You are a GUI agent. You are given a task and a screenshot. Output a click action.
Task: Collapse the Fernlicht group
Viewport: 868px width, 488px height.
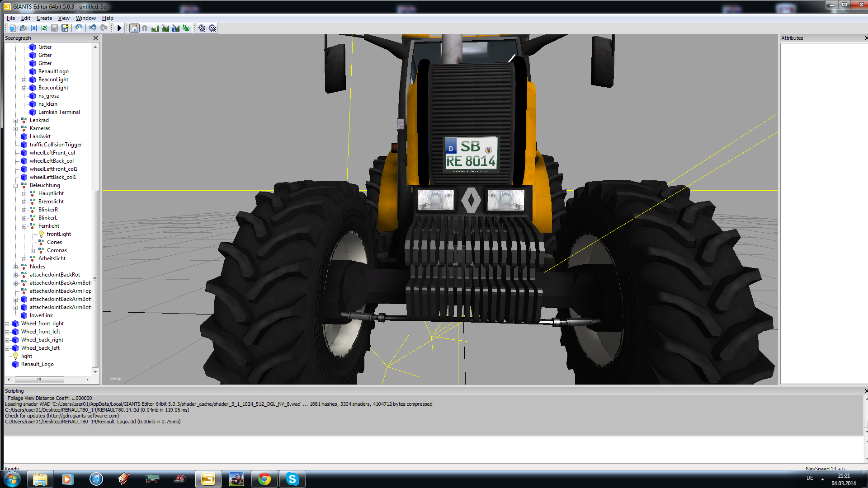point(24,226)
